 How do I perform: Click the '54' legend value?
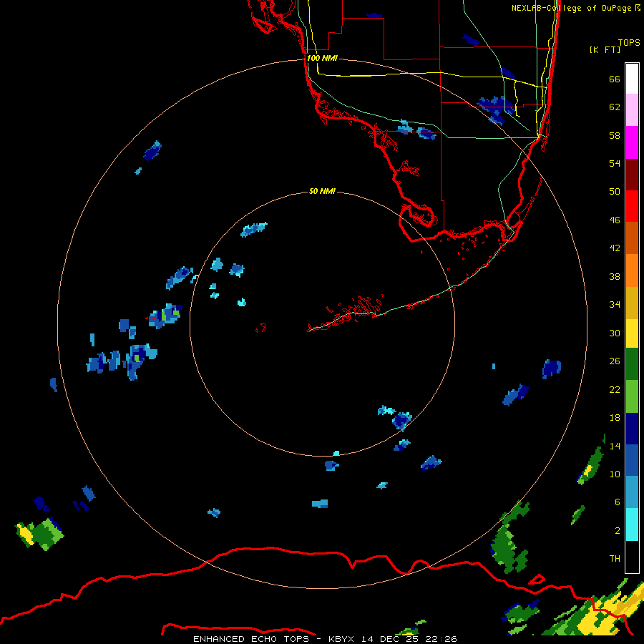pos(615,163)
